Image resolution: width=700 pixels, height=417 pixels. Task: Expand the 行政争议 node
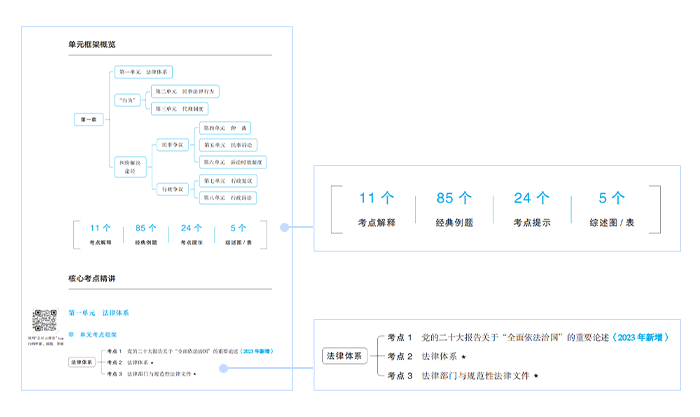click(173, 188)
